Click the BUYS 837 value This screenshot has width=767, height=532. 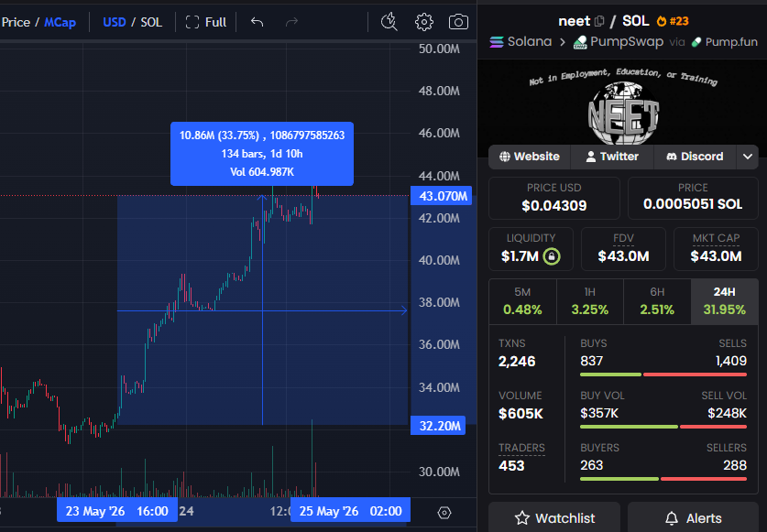coord(591,361)
